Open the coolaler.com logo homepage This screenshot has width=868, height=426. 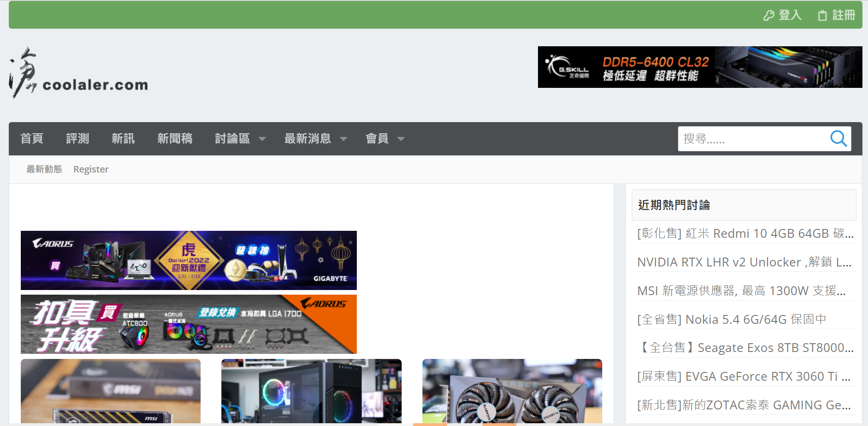click(79, 73)
